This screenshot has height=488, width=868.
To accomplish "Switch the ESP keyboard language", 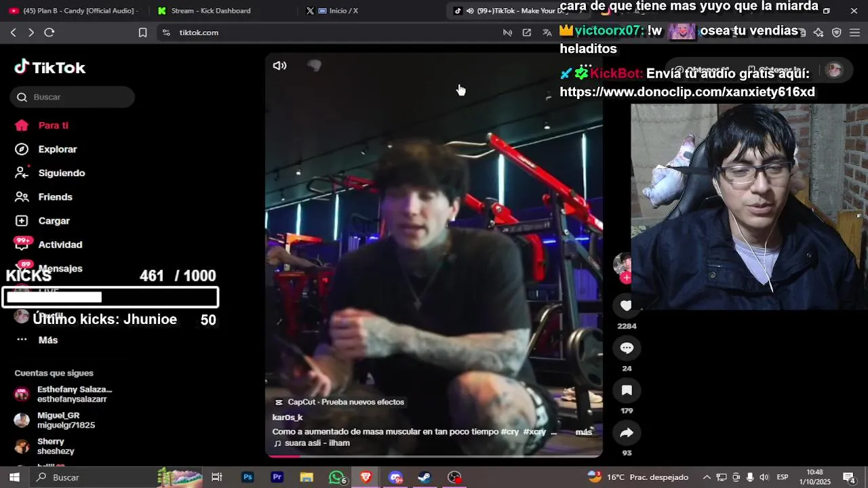I will pos(783,477).
